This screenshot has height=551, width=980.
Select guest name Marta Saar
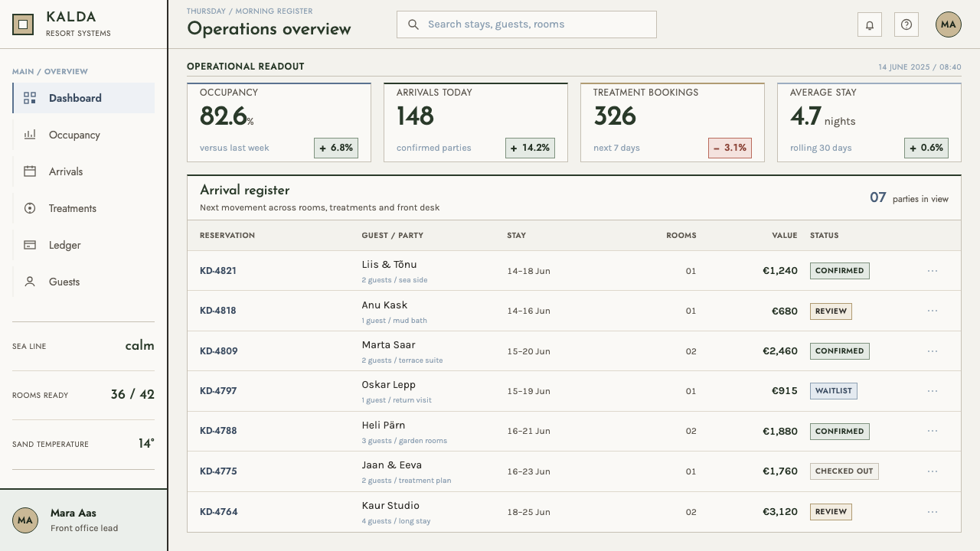tap(389, 345)
